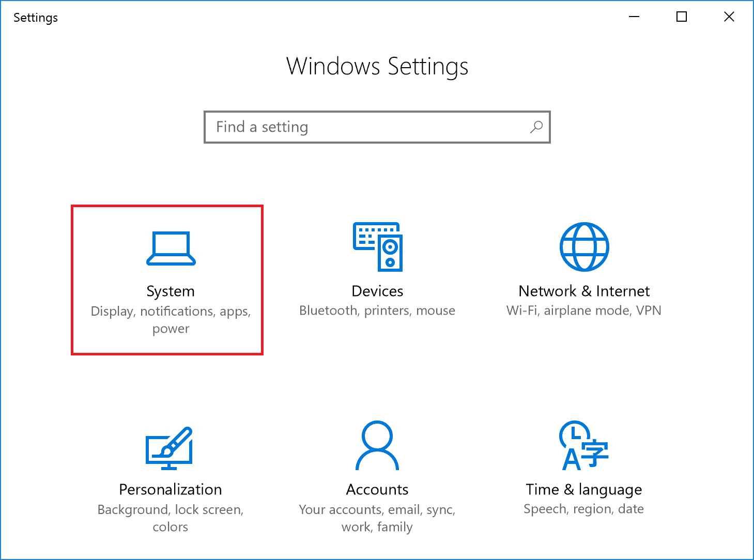Close the Settings window
The width and height of the screenshot is (754, 560).
729,17
